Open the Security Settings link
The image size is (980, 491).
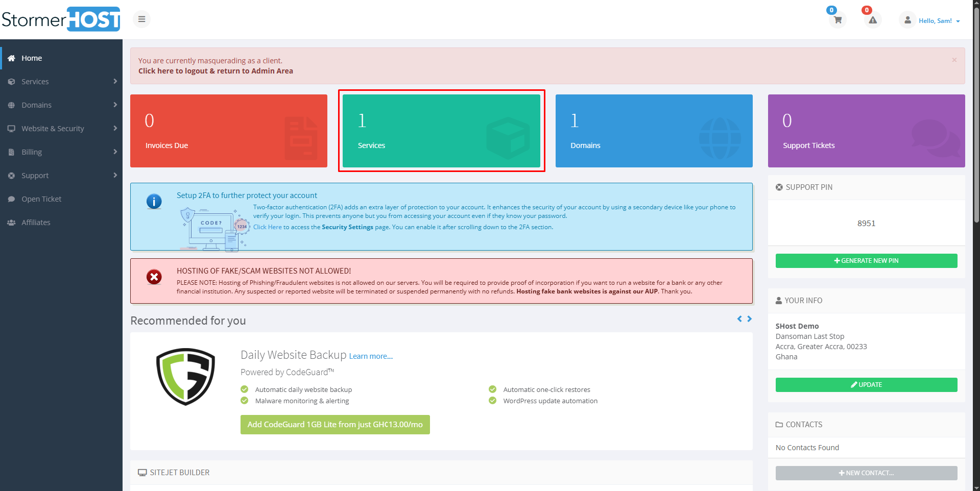click(347, 227)
